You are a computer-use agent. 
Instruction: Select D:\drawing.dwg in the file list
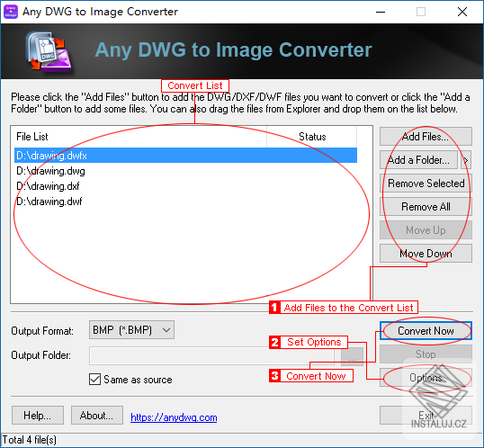pos(185,171)
